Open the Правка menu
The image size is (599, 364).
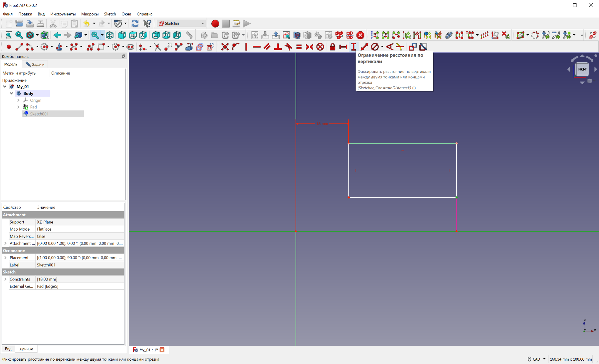click(x=25, y=14)
